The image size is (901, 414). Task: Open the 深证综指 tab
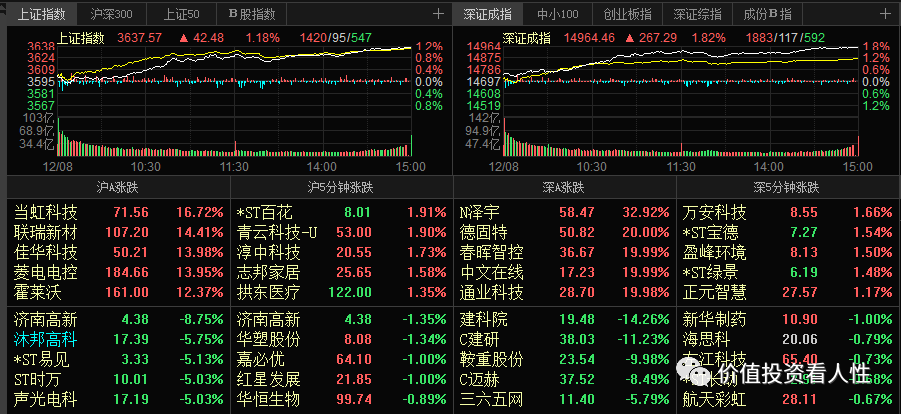click(x=698, y=14)
